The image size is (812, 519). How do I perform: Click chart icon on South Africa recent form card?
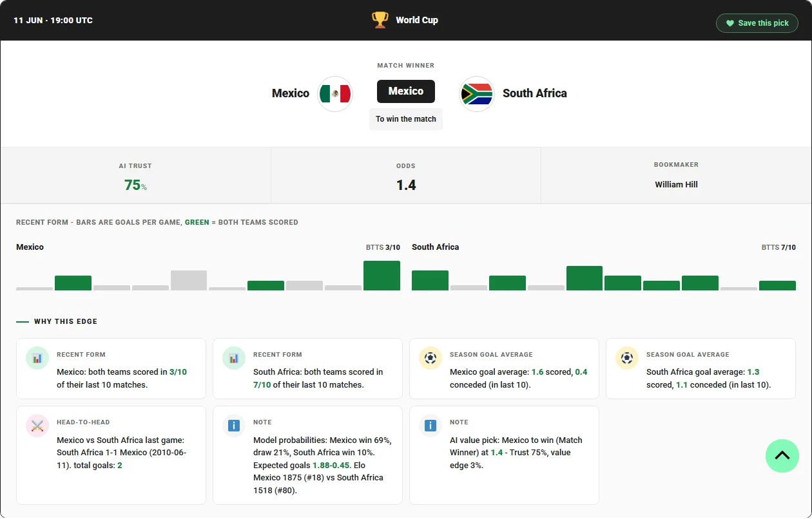[234, 358]
